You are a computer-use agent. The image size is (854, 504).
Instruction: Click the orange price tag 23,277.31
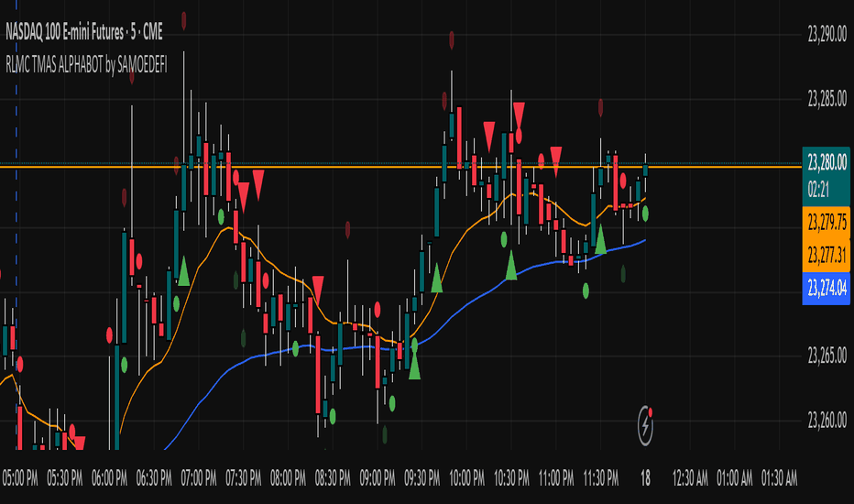827,254
